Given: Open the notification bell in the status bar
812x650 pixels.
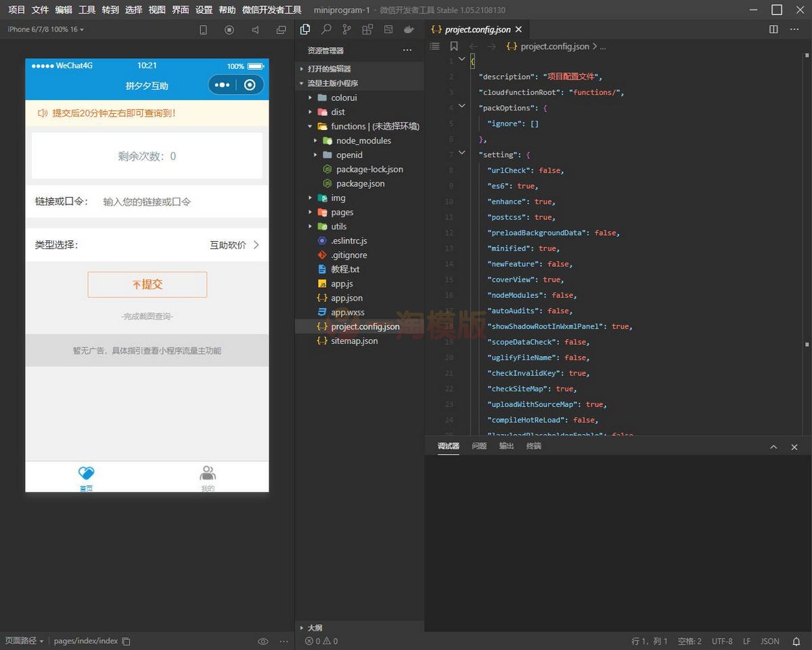Looking at the screenshot, I should pos(796,641).
